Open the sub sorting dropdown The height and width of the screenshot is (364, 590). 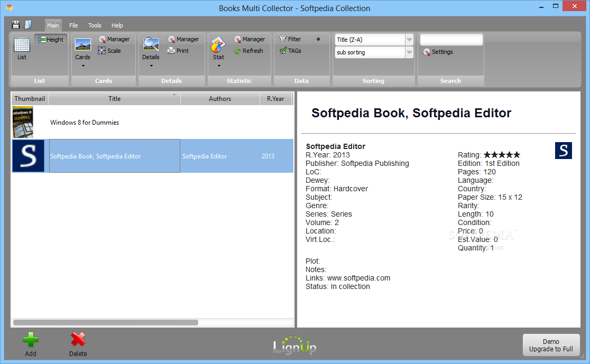click(x=409, y=52)
